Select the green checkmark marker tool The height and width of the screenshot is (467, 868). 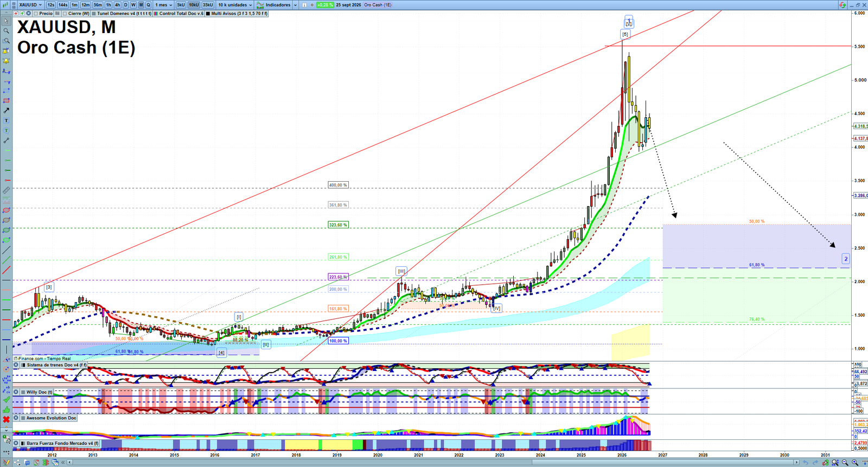pos(7,400)
